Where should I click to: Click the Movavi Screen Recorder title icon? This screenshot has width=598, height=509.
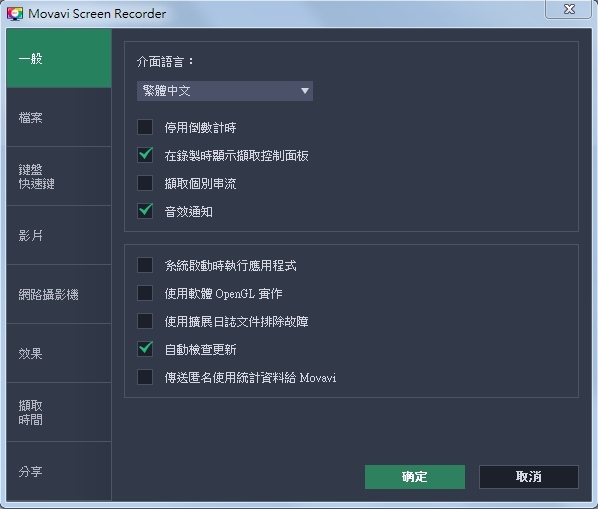point(15,14)
